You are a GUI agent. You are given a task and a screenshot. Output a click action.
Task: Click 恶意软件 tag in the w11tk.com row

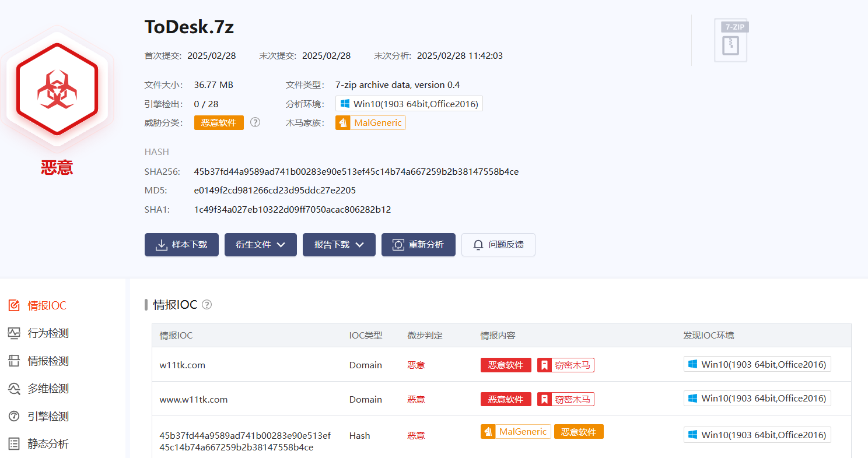[x=506, y=365]
